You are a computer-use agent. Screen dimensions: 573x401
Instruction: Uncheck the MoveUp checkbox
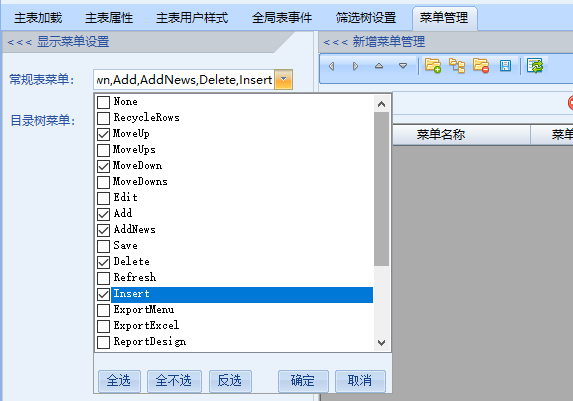click(x=103, y=134)
